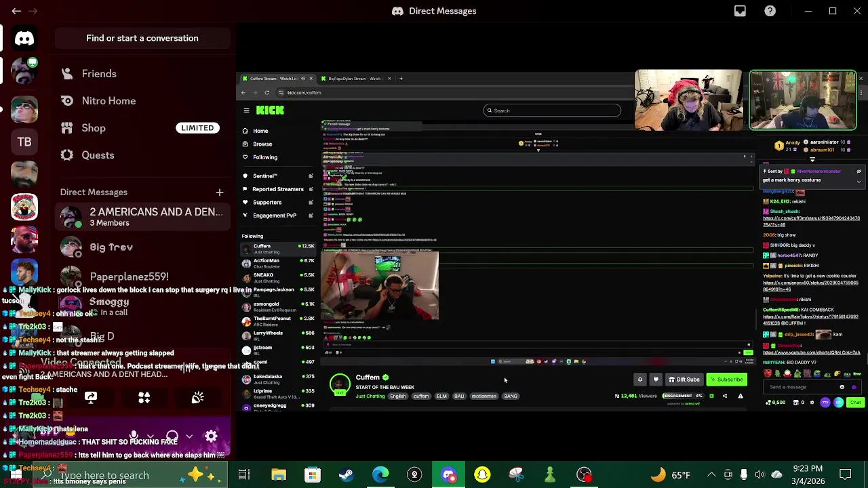Click the green KICK logo
The width and height of the screenshot is (868, 488).
(270, 110)
